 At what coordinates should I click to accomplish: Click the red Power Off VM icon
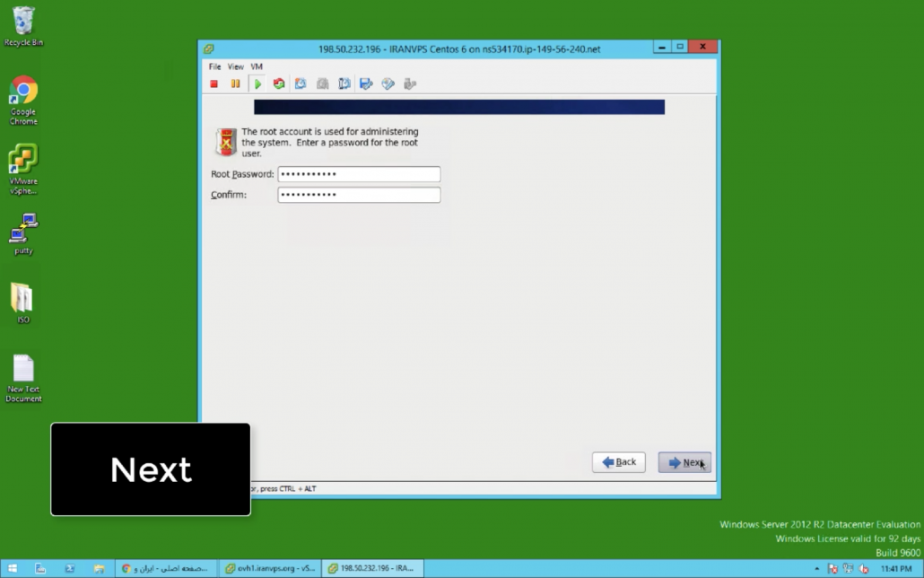point(214,84)
